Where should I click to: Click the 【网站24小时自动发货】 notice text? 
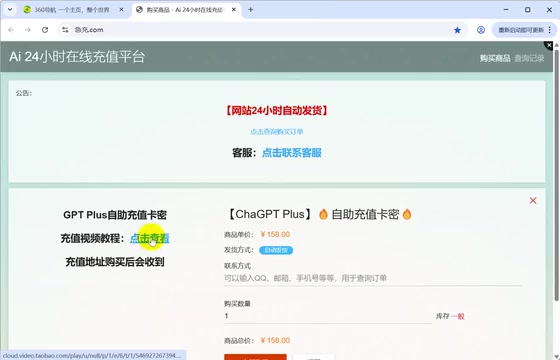coord(276,111)
